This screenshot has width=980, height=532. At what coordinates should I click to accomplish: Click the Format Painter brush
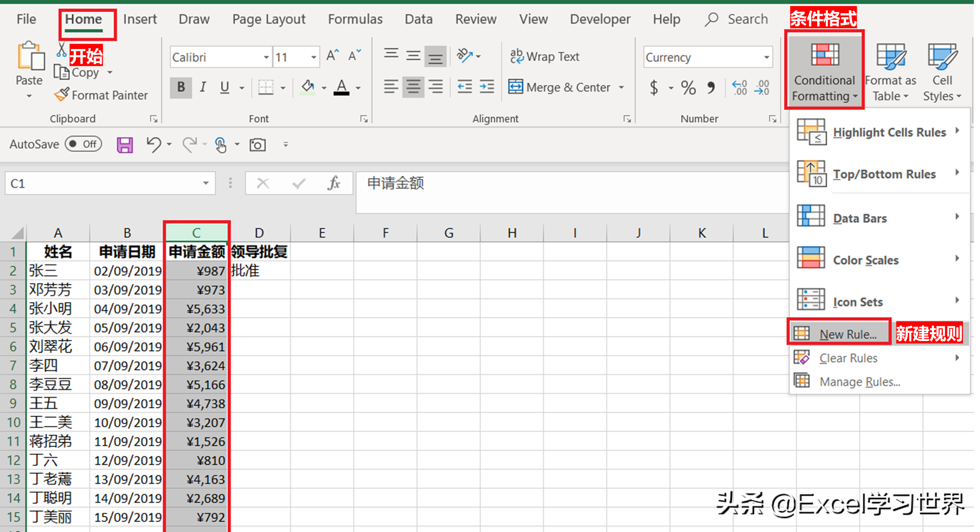point(62,94)
